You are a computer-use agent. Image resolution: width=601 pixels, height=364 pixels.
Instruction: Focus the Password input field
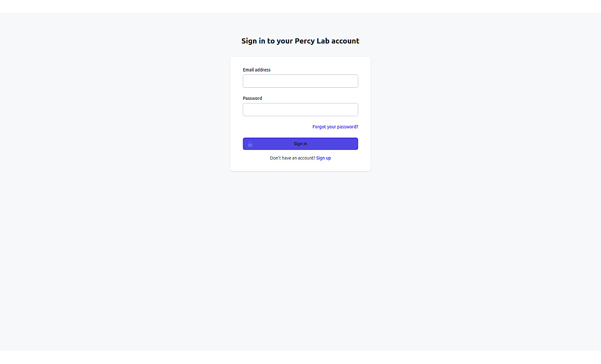[x=300, y=109]
